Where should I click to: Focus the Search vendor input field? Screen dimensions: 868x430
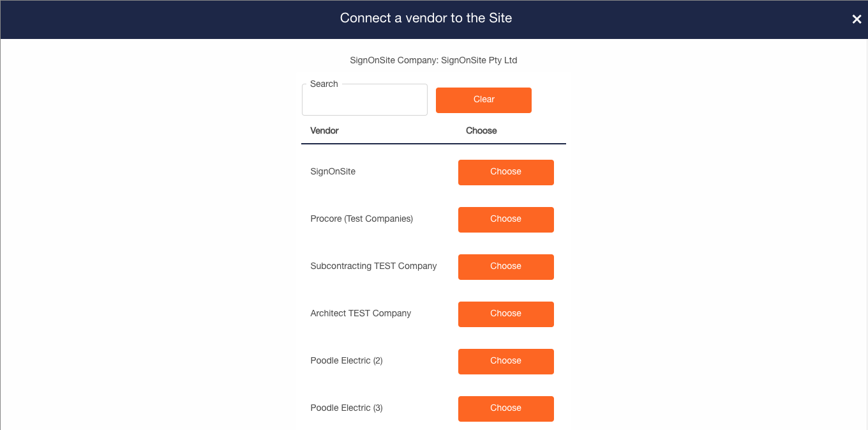(x=364, y=100)
